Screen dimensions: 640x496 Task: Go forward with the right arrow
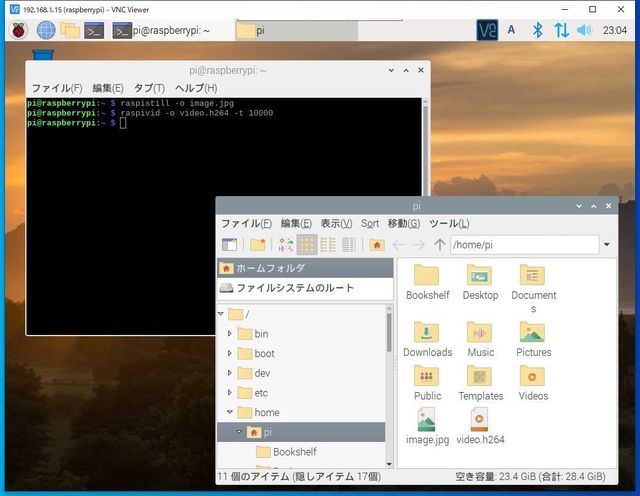pos(419,245)
